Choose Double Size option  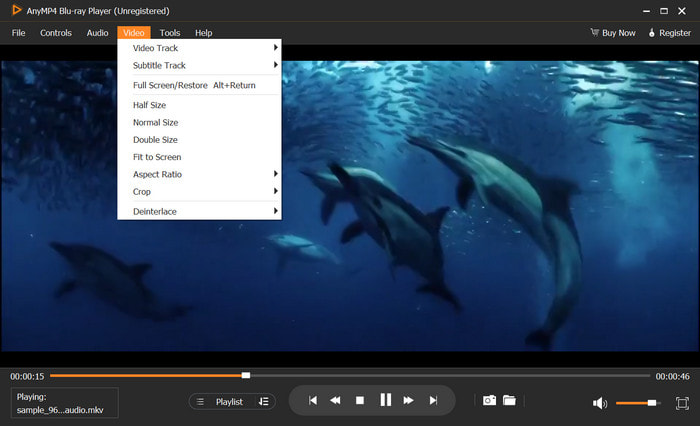(199, 140)
